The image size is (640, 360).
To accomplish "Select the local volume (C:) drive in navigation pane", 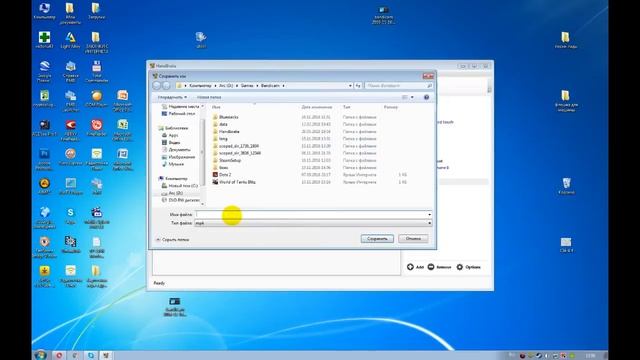I will point(180,186).
